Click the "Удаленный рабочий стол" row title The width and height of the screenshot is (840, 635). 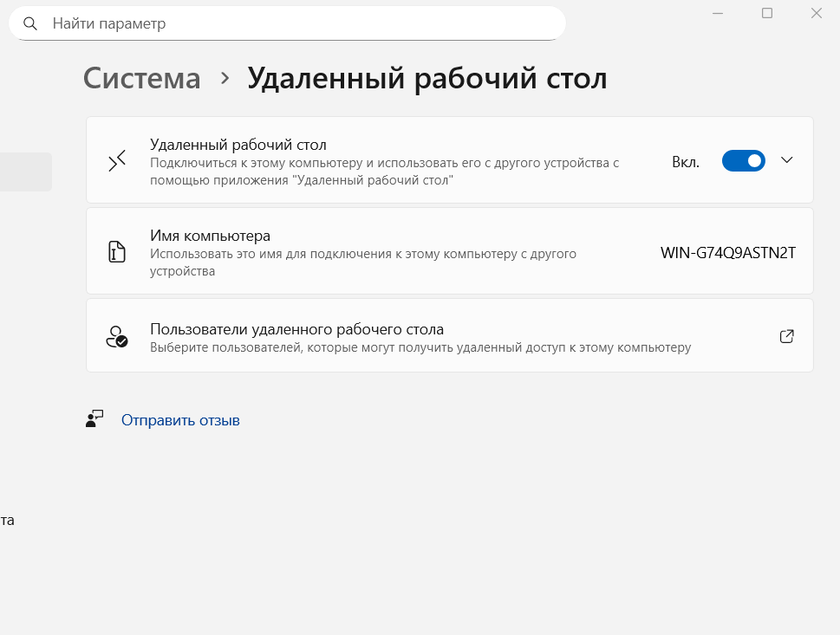click(238, 145)
